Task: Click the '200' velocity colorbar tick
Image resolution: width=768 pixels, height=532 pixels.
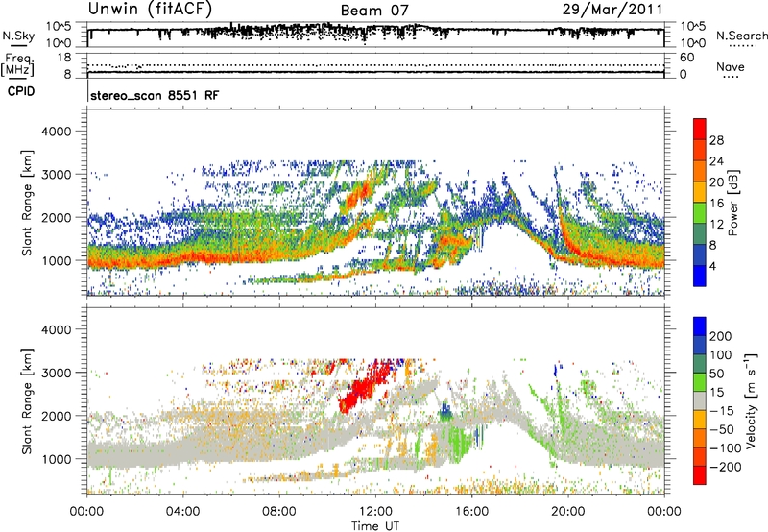Action: tap(721, 336)
